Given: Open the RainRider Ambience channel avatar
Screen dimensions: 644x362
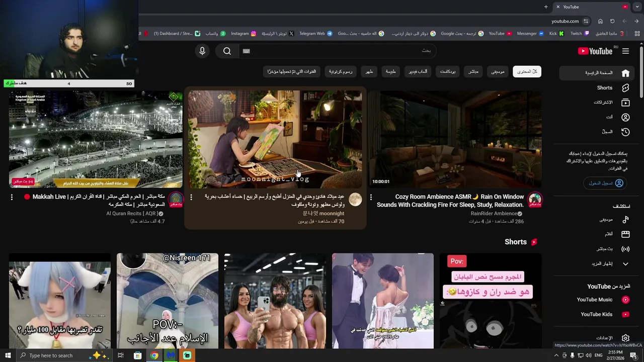Looking at the screenshot, I should [x=535, y=200].
